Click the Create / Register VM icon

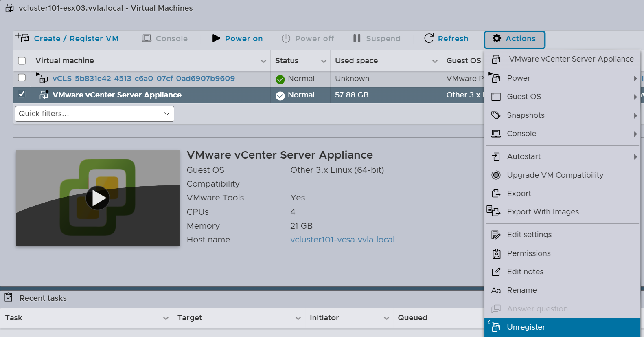pyautogui.click(x=22, y=38)
